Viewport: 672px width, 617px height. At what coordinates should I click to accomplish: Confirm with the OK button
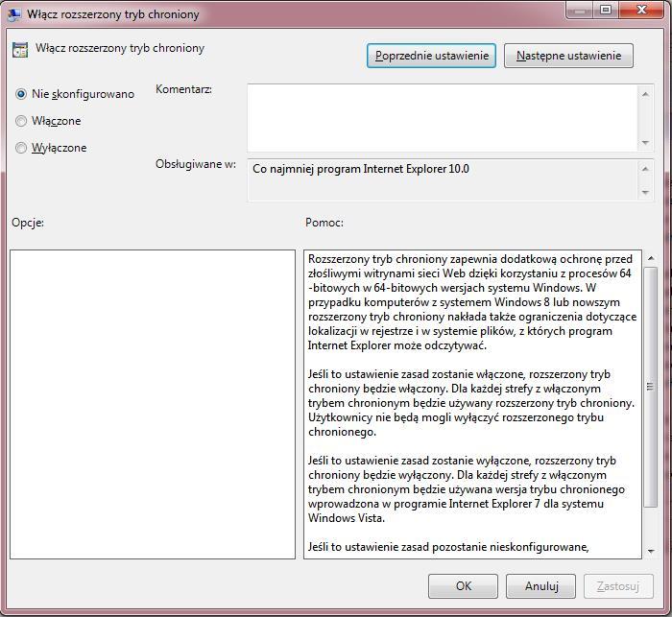pyautogui.click(x=463, y=586)
